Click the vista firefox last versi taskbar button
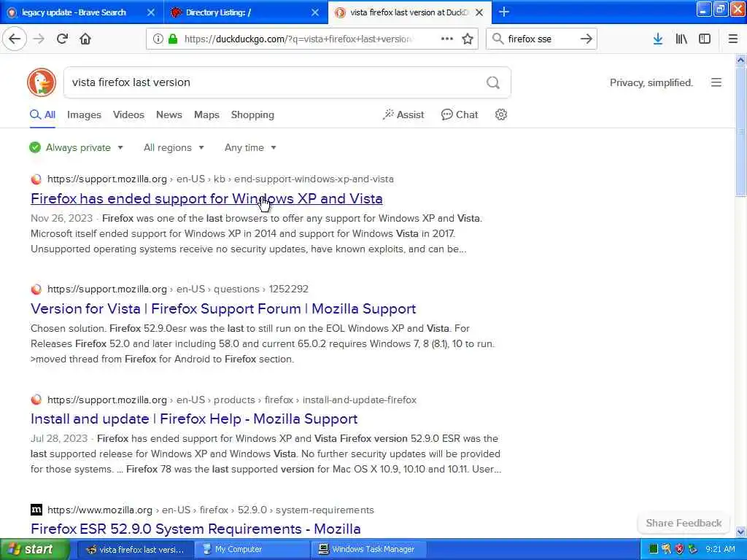747x560 pixels. (134, 549)
